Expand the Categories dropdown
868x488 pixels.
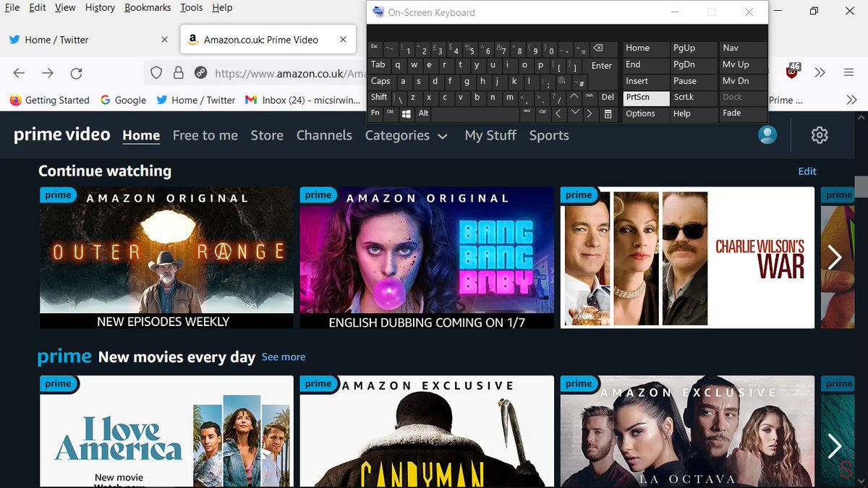coord(407,135)
